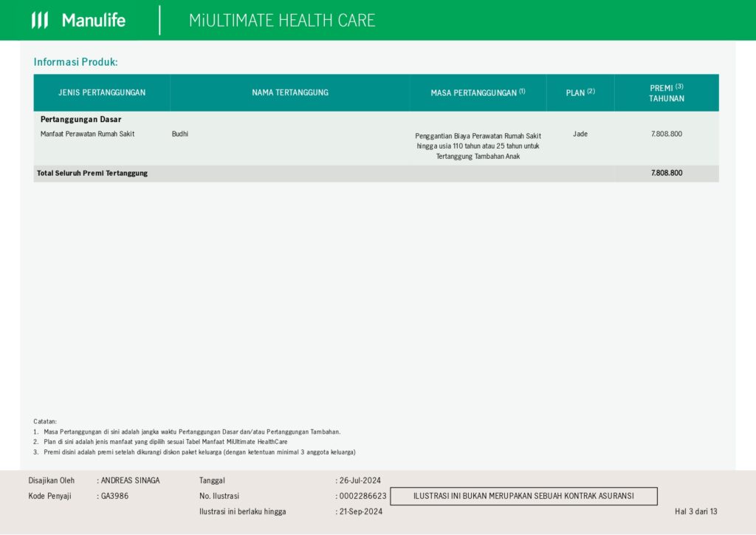The image size is (756, 535).
Task: Click the "No. Ilustrasi" footer label
Action: 219,496
